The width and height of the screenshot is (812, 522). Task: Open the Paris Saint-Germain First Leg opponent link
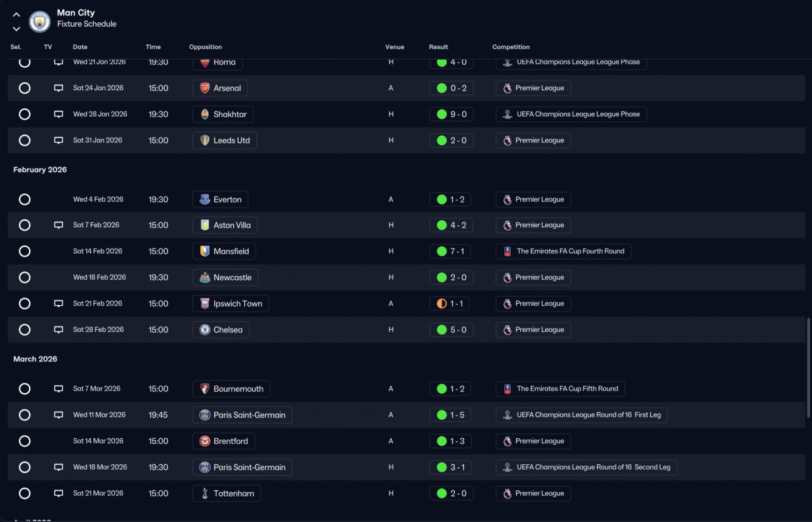pos(242,415)
